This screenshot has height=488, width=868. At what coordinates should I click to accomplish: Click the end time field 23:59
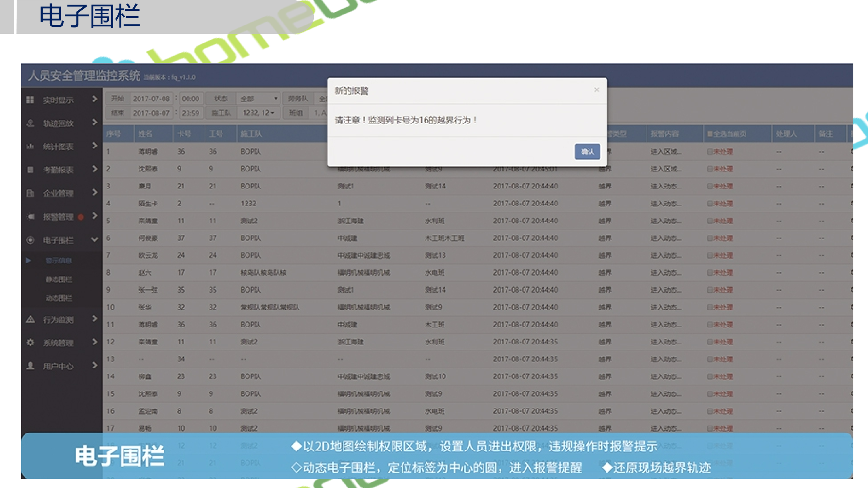coord(191,113)
